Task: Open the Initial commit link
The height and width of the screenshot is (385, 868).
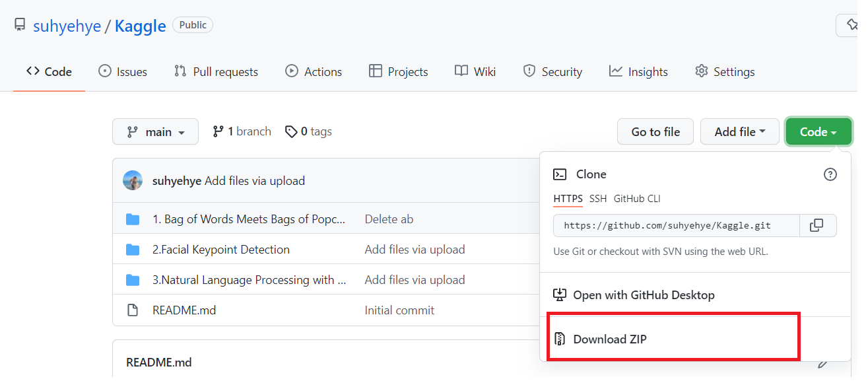Action: (x=399, y=310)
